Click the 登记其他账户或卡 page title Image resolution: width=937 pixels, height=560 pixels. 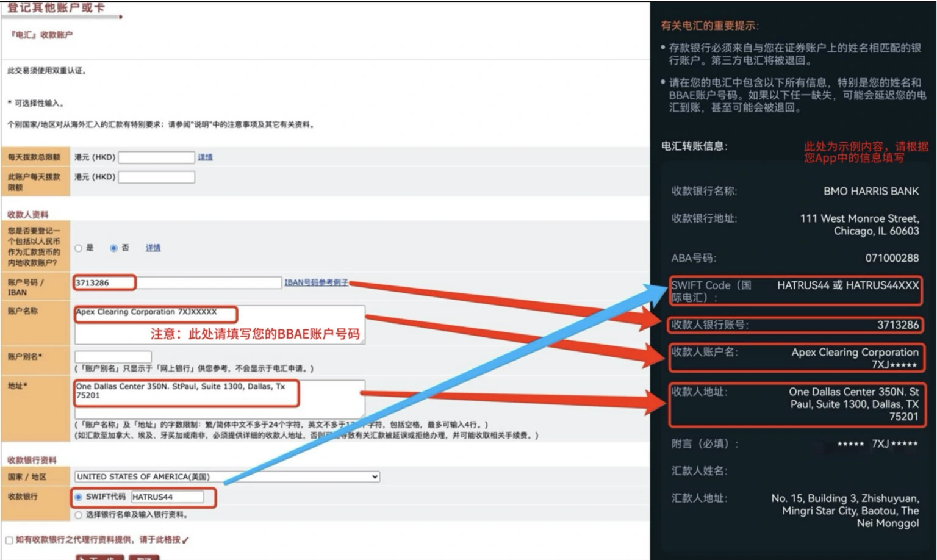[56, 7]
